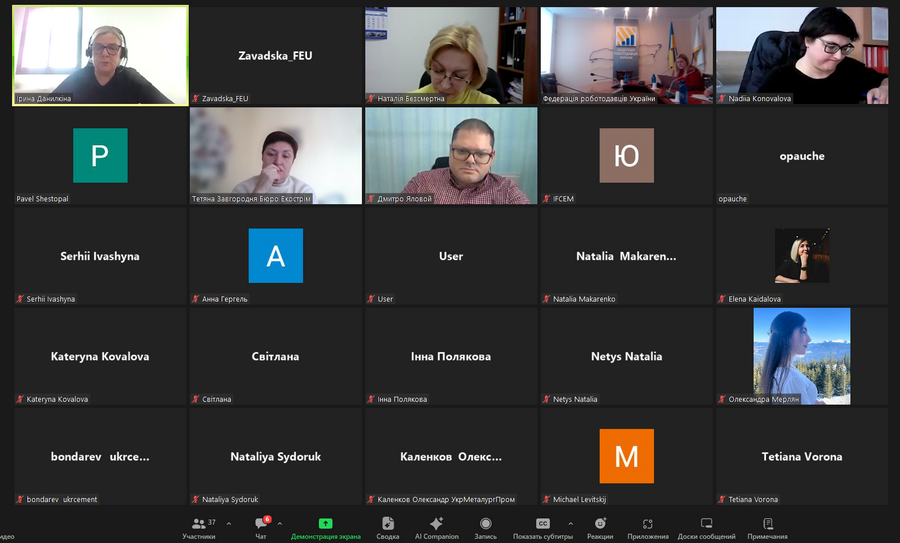This screenshot has height=543, width=900.
Task: Select Ірина Данилюна's highlighted video tile
Action: (x=100, y=55)
